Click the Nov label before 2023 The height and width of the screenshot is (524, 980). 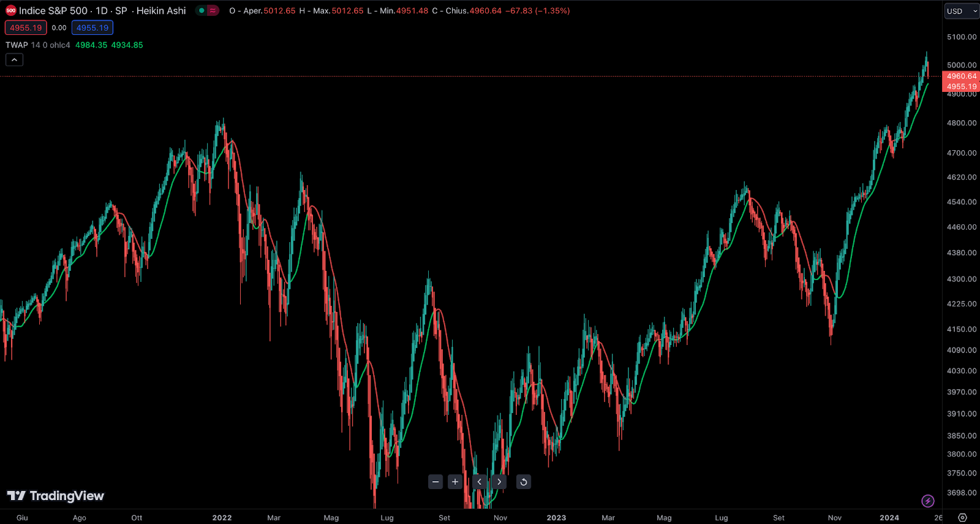point(500,518)
